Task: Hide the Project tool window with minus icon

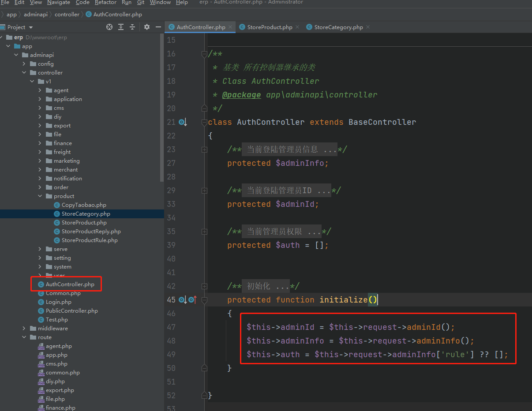Action: point(158,27)
